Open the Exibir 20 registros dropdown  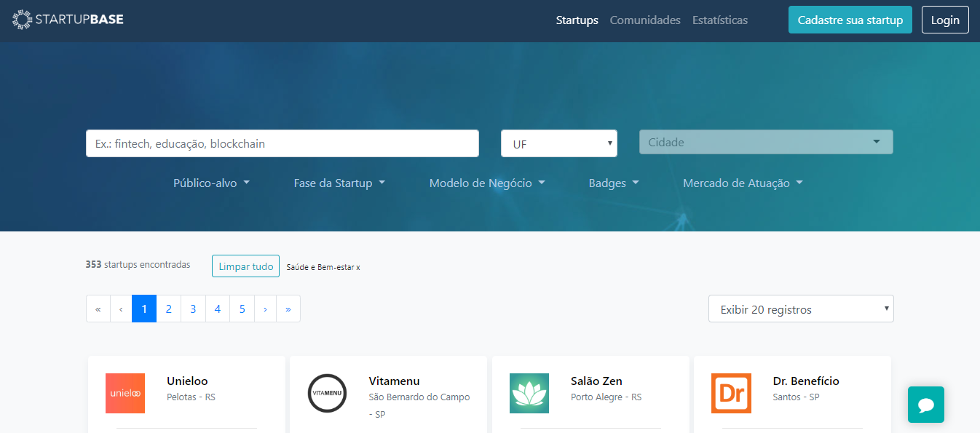801,309
